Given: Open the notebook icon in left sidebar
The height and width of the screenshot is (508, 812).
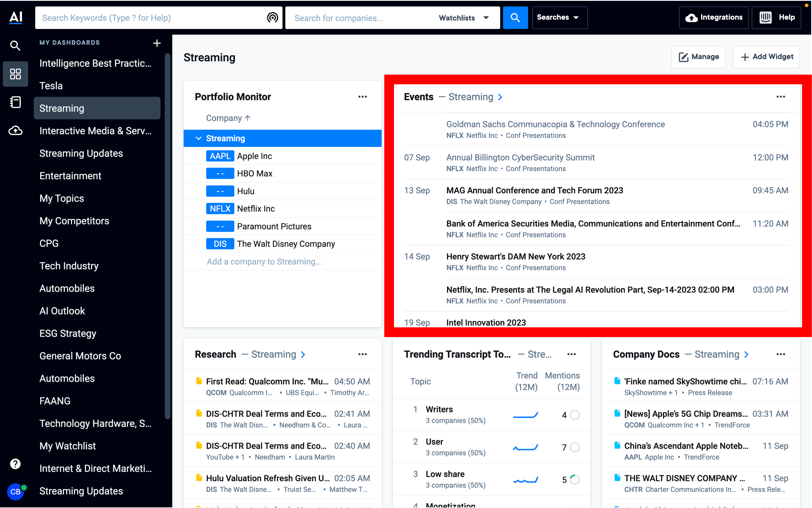Looking at the screenshot, I should [15, 102].
